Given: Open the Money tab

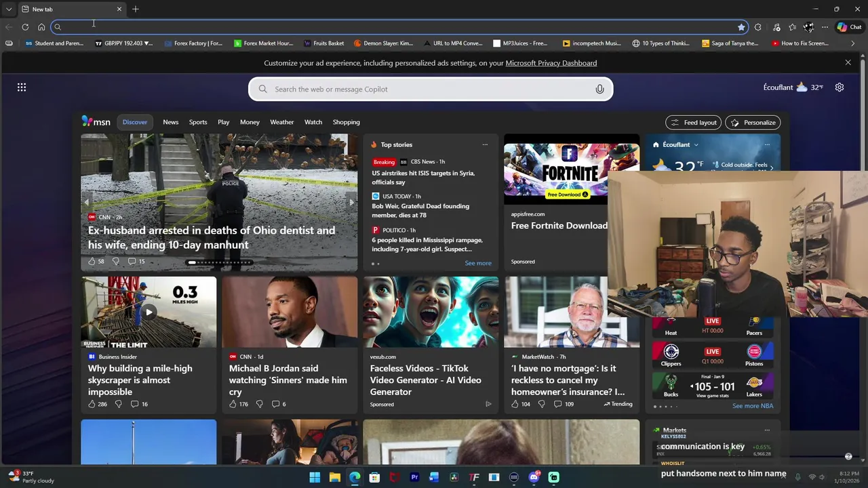Looking at the screenshot, I should pyautogui.click(x=250, y=122).
